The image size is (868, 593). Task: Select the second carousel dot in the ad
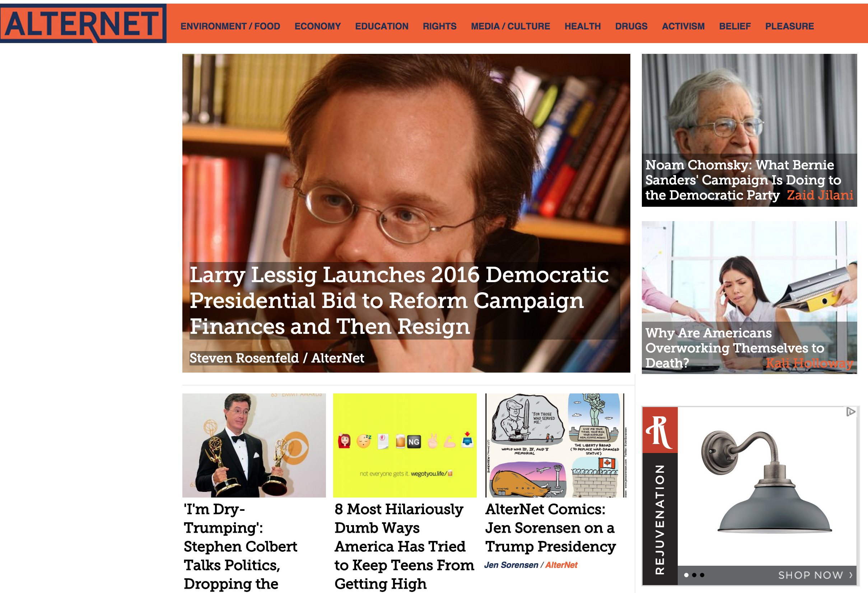[694, 575]
